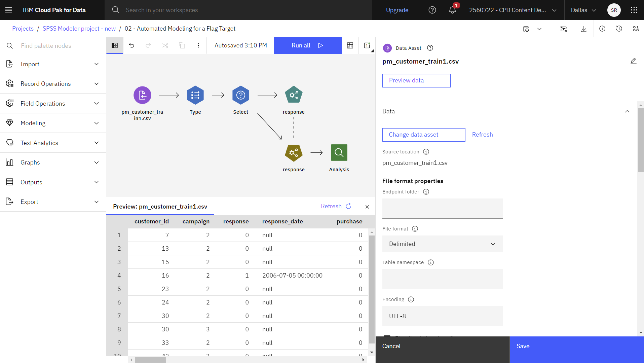Click the Search in your workspaces field

[x=238, y=10]
